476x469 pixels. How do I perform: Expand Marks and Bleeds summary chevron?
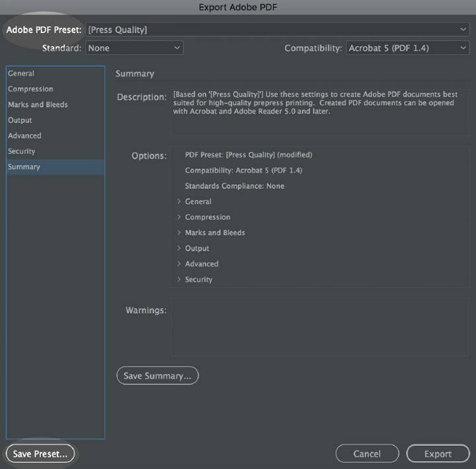pos(179,233)
